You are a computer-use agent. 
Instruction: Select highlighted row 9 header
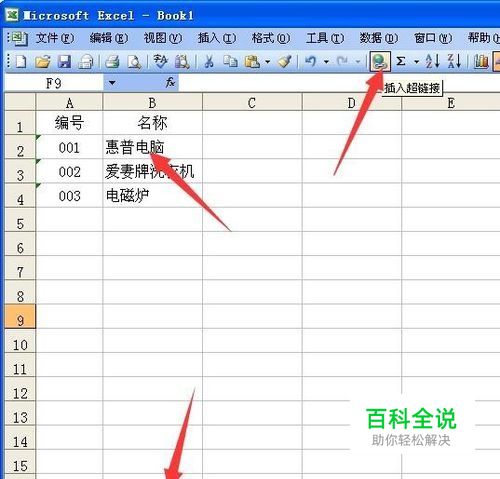point(20,316)
